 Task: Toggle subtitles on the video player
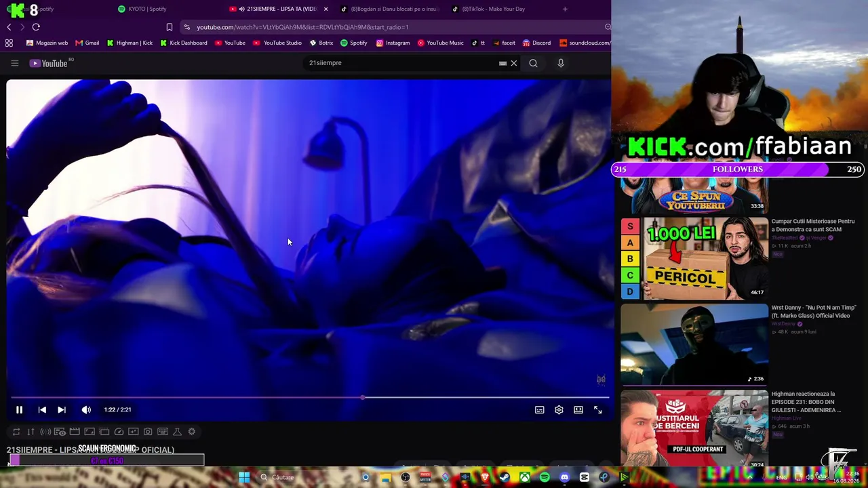tap(540, 409)
